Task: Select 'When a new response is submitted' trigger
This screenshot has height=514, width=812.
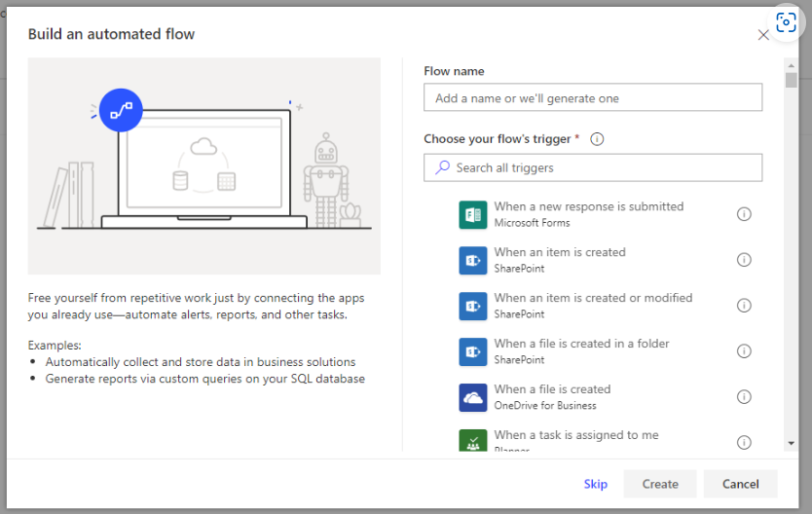Action: pos(589,206)
